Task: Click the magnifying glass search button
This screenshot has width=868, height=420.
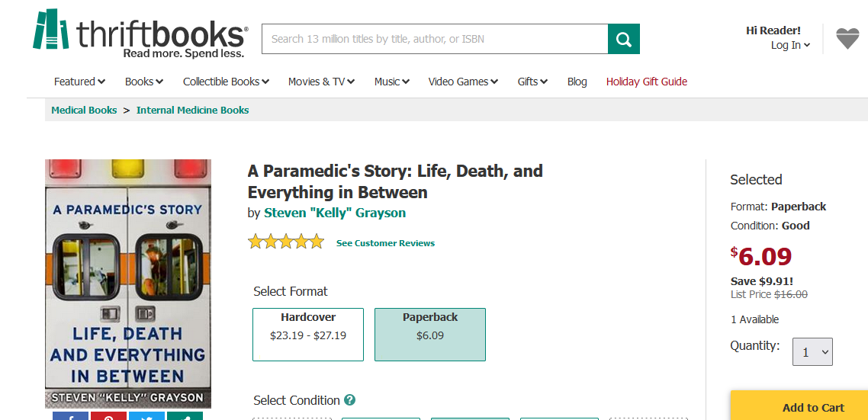Action: [623, 39]
